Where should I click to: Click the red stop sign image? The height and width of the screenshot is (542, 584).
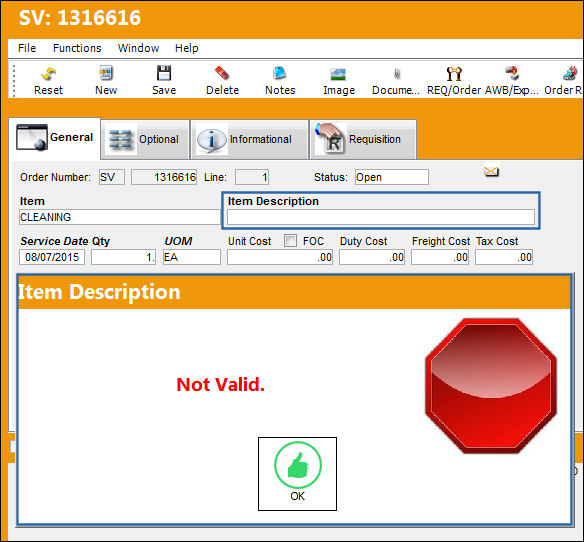click(x=491, y=386)
